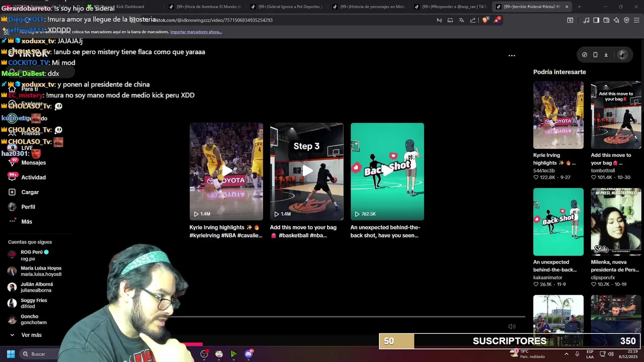Screen dimensions: 644x362
Task: Open Actividad in TikTok sidebar
Action: [x=28, y=177]
